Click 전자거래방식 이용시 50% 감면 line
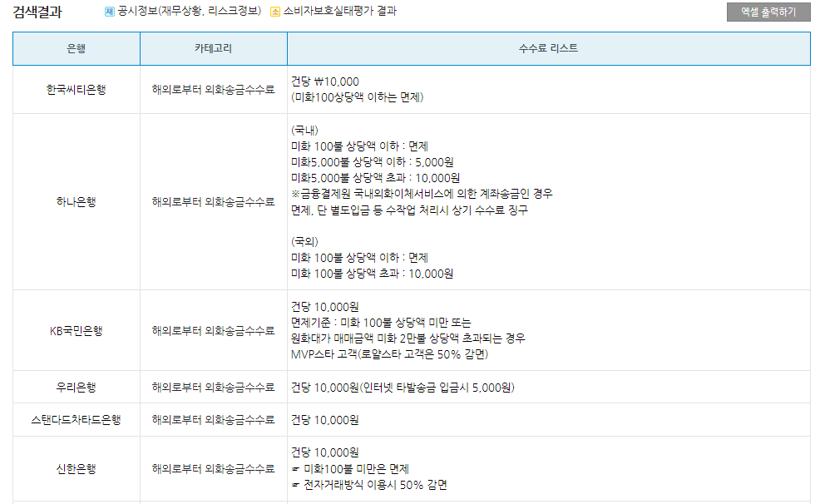Screen dimensions: 820x504 (x=369, y=485)
